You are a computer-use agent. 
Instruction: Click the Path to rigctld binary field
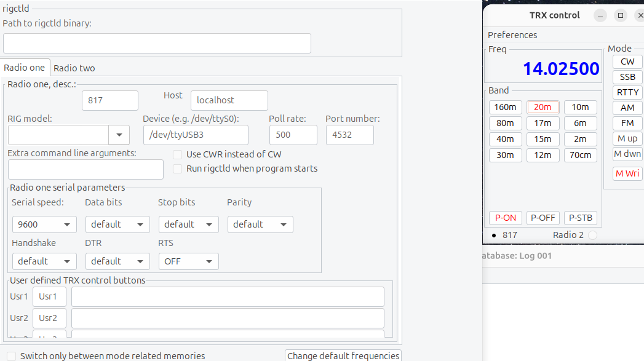point(157,43)
